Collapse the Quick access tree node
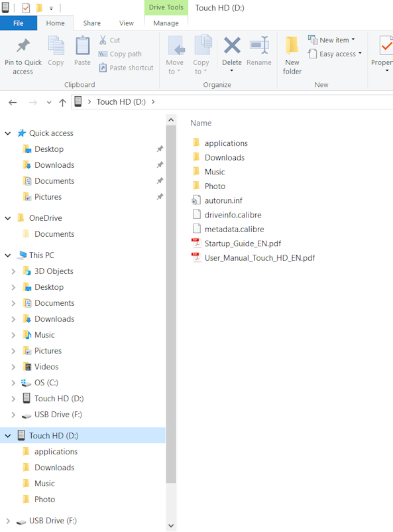Viewport: 393px width, 532px height. pyautogui.click(x=8, y=133)
